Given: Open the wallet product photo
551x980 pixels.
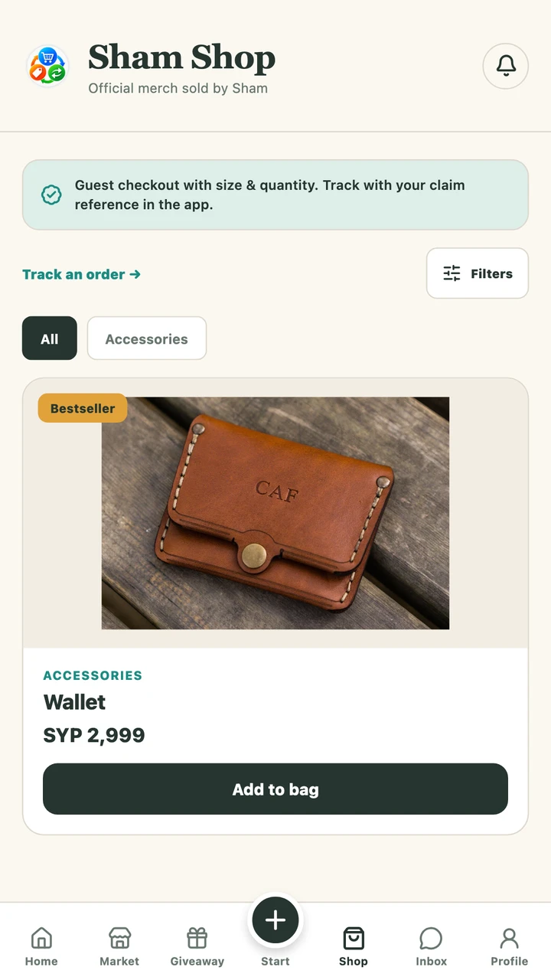Looking at the screenshot, I should click(x=275, y=513).
